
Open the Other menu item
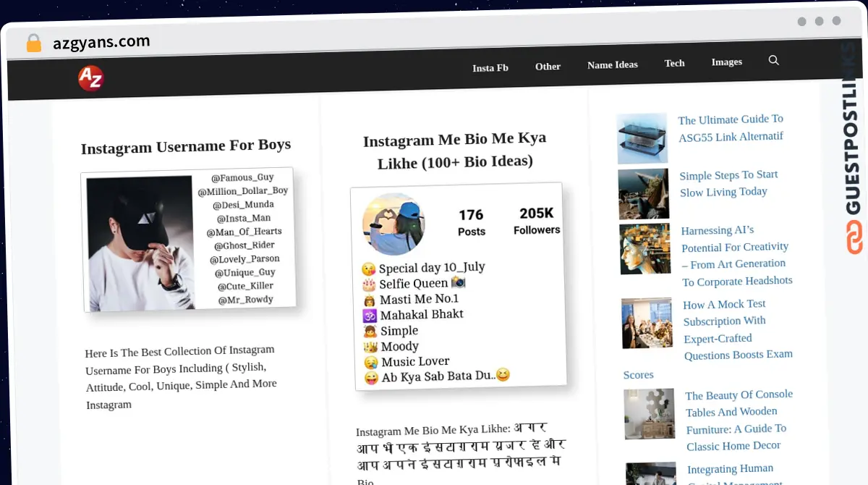(548, 66)
